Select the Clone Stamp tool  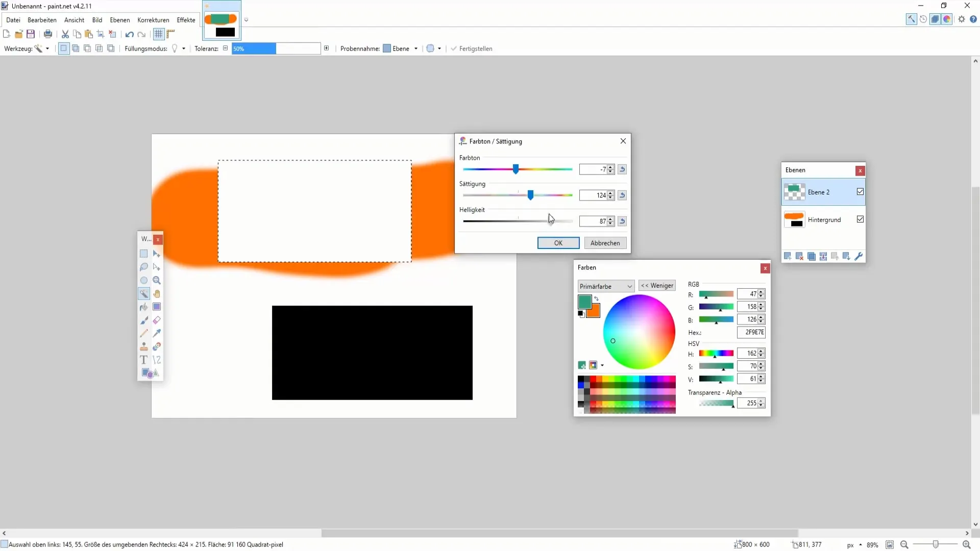pos(144,346)
